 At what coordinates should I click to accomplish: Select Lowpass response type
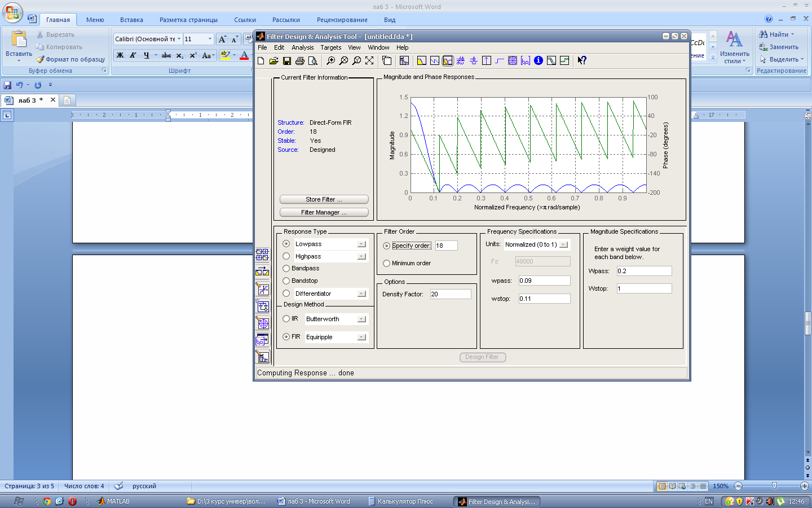(x=286, y=244)
